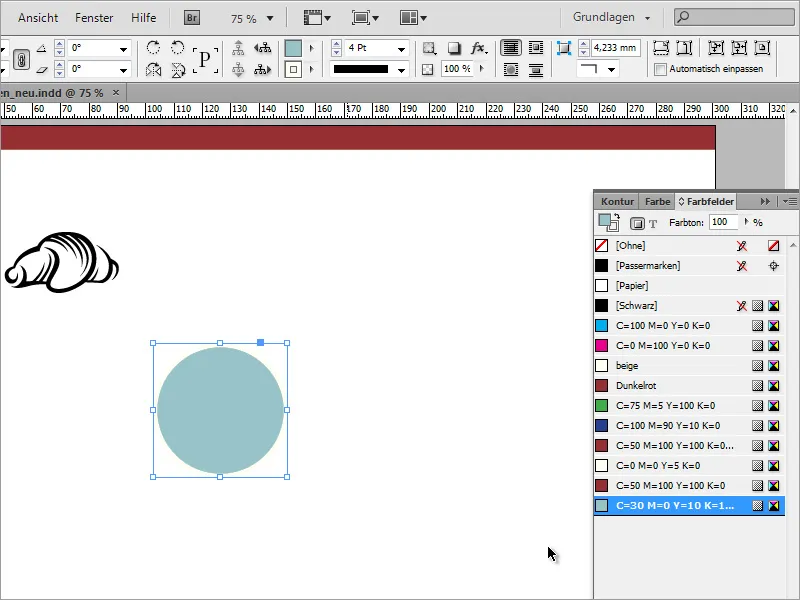
Task: Open the stroke weight 4 Pt dropdown
Action: point(402,49)
